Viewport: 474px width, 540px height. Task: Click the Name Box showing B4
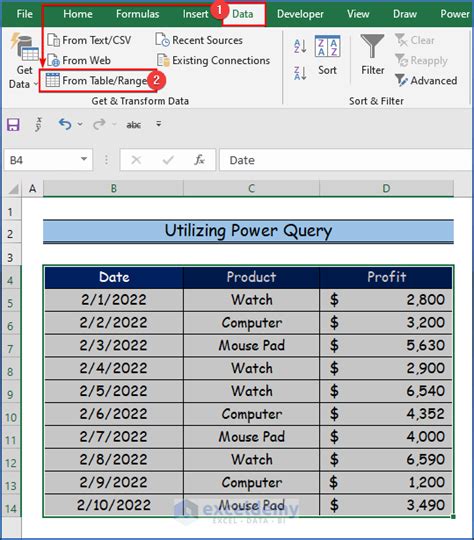[x=48, y=160]
